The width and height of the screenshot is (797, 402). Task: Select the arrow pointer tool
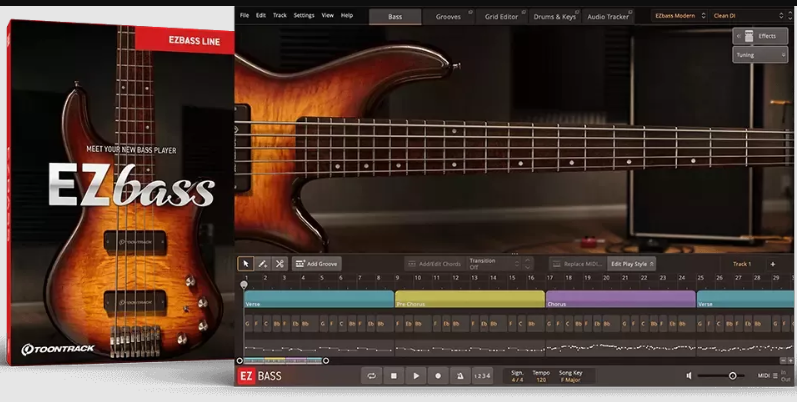click(x=246, y=264)
